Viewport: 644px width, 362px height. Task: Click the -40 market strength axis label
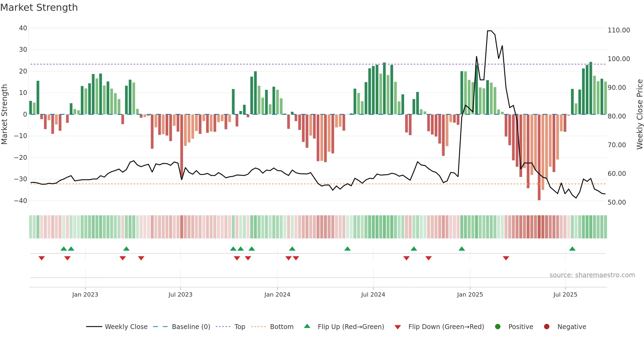point(21,201)
